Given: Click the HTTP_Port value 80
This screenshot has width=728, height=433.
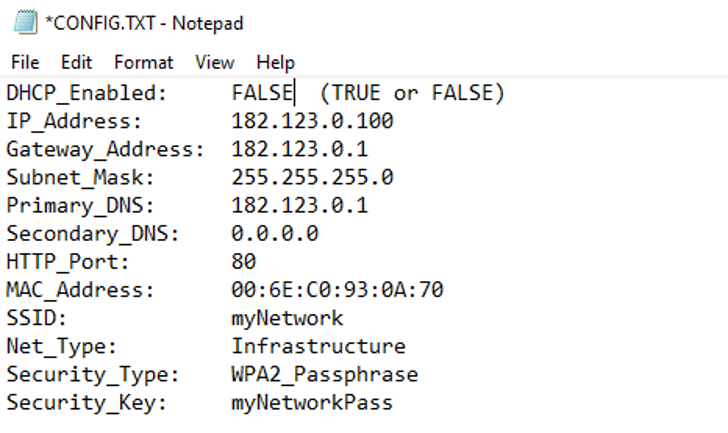Looking at the screenshot, I should (244, 262).
